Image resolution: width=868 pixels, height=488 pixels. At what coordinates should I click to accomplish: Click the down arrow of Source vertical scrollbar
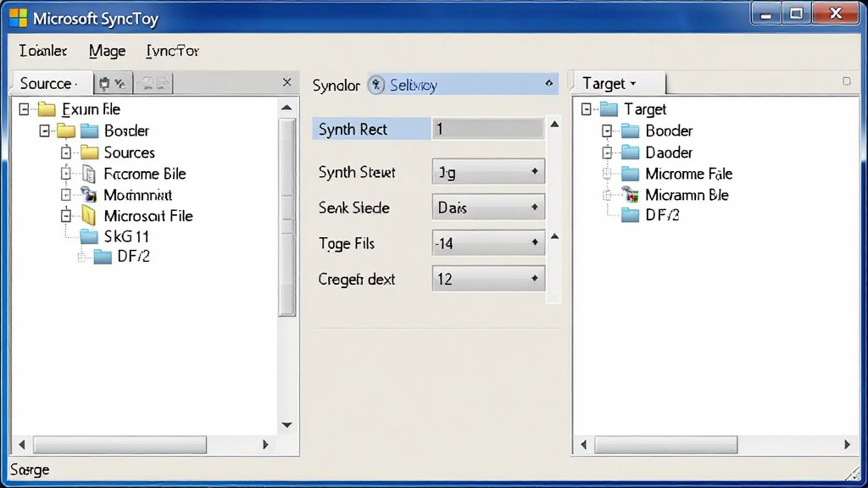point(287,425)
